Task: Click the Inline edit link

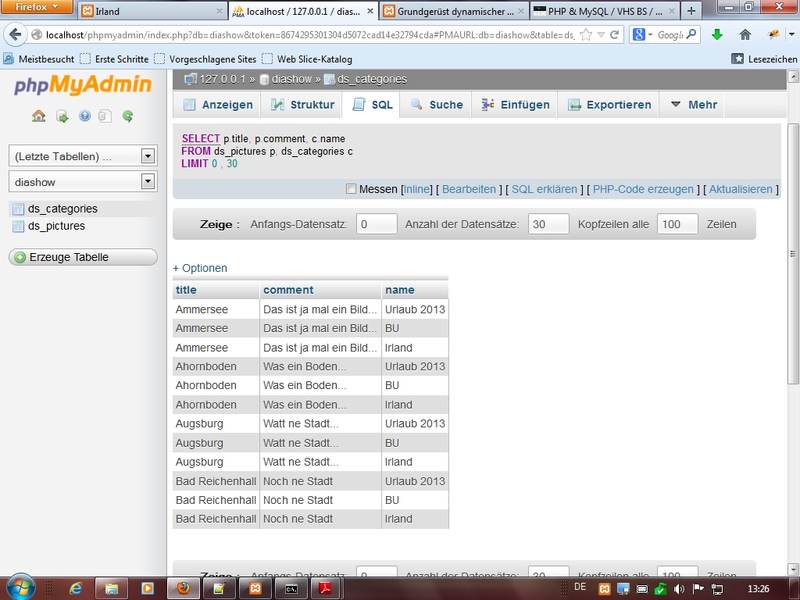Action: click(x=417, y=189)
